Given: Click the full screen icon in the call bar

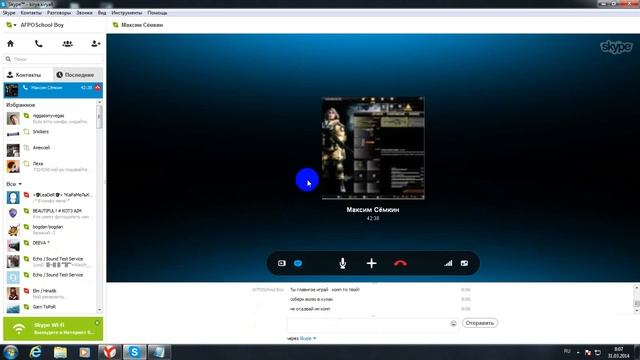Looking at the screenshot, I should [464, 263].
